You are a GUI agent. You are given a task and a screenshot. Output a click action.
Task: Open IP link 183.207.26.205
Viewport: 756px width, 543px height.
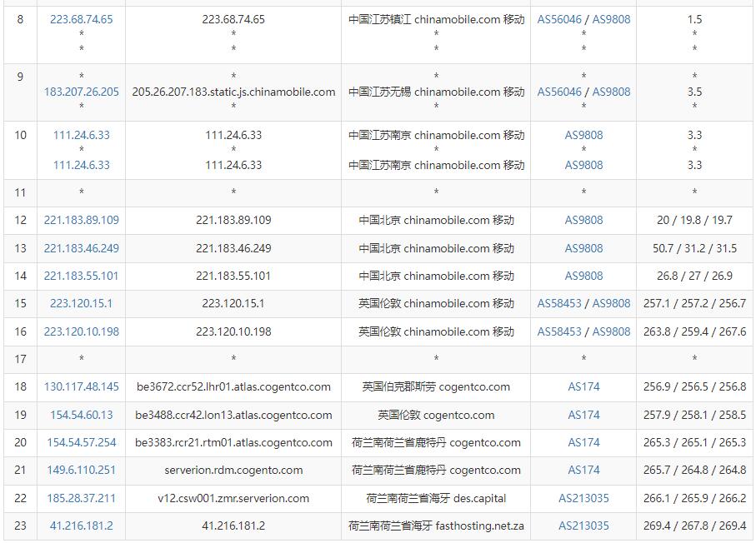click(82, 92)
